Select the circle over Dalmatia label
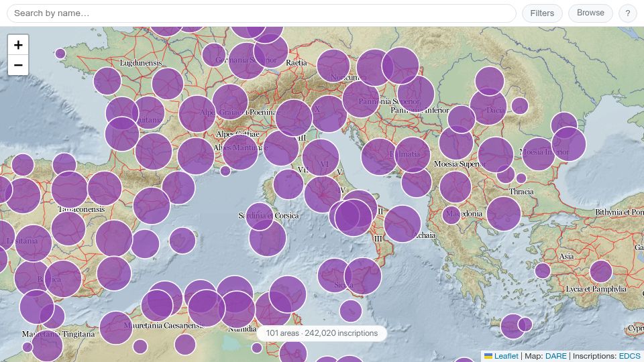Screen dimensions: 644x362 click(x=412, y=154)
